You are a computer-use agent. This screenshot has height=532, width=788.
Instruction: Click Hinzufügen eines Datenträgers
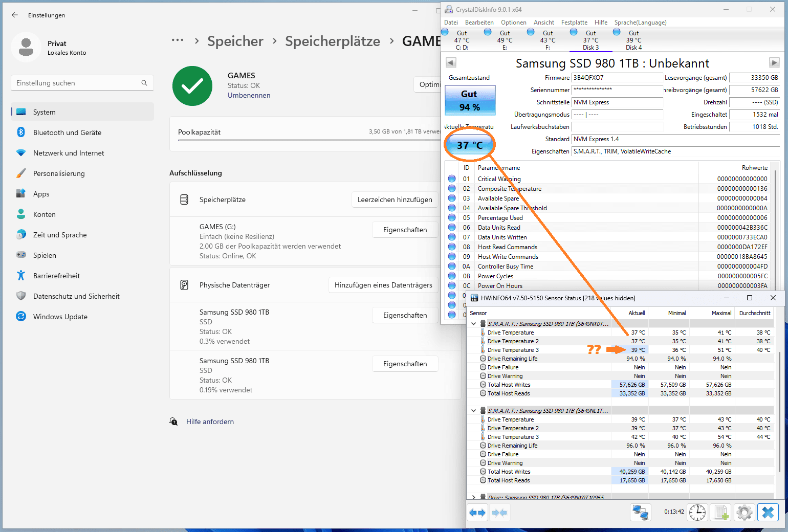click(x=383, y=285)
